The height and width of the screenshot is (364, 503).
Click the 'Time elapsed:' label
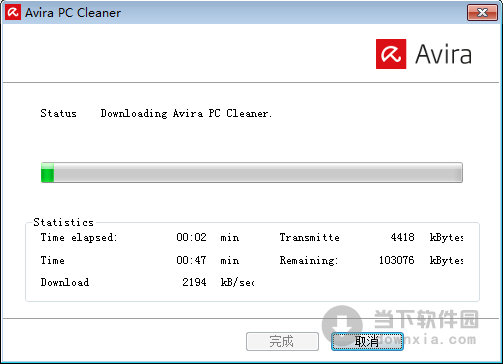click(79, 238)
